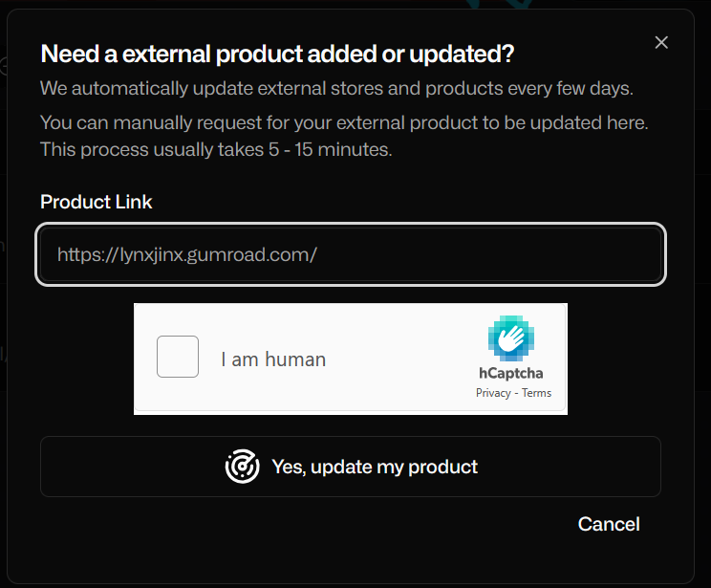Click the dialog heading about external product

pos(277,54)
